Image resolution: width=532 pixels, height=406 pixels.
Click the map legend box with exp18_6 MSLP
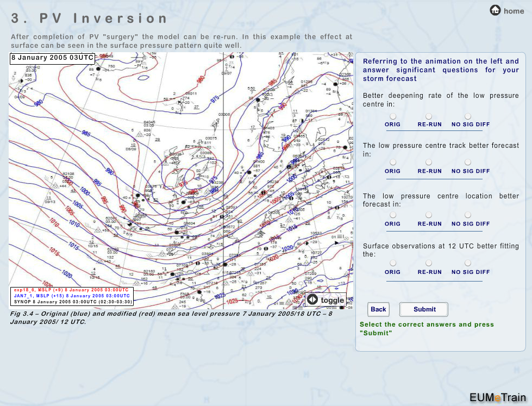click(71, 296)
